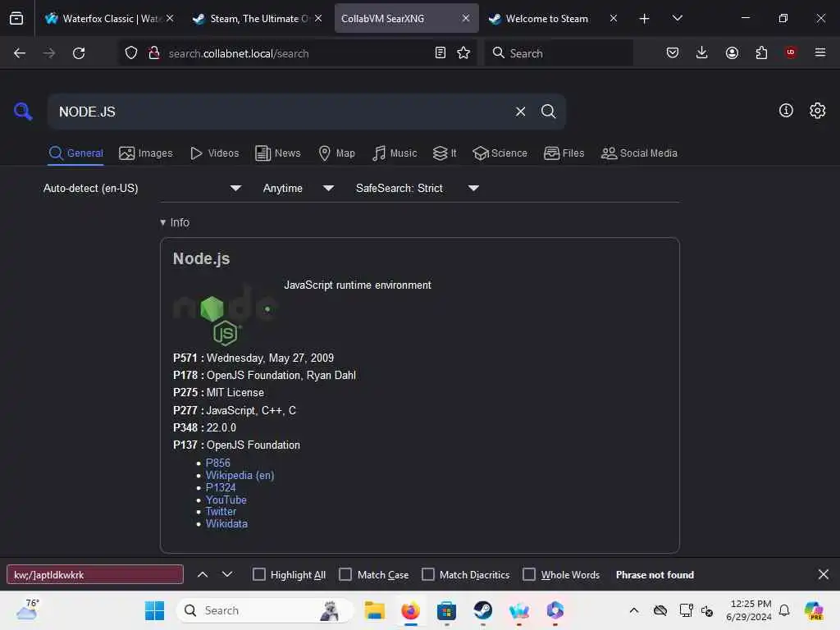The height and width of the screenshot is (630, 840).
Task: Click the find-in-page text field
Action: click(x=95, y=575)
